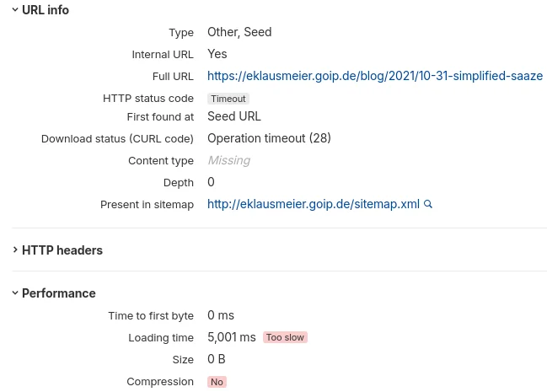
Task: Click the Performance heading text
Action: click(59, 293)
